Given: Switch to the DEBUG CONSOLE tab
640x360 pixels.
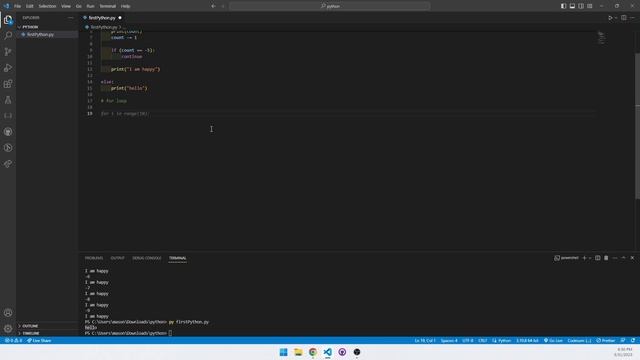Looking at the screenshot, I should point(147,258).
